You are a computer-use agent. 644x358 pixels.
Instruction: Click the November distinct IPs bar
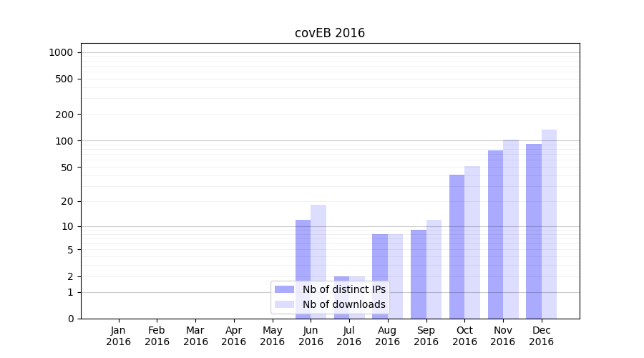point(495,234)
